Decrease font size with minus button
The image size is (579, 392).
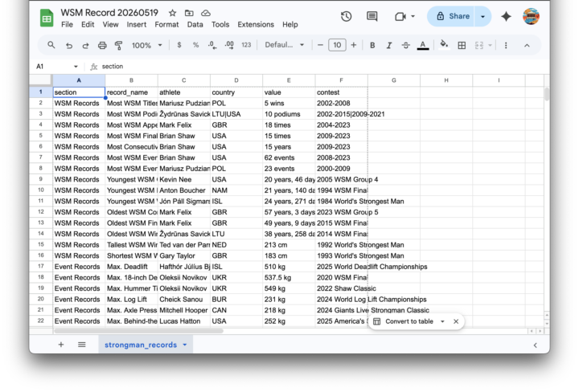pos(320,45)
